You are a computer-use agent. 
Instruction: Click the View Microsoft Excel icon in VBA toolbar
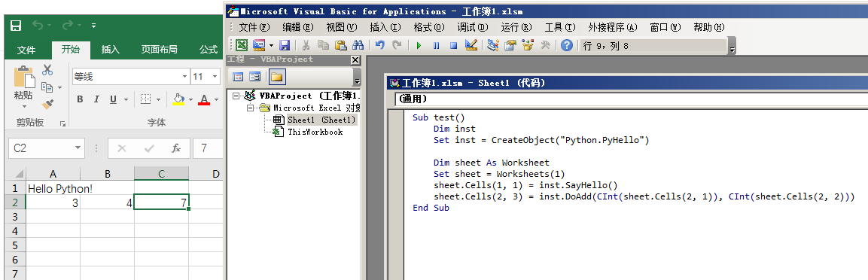[242, 45]
